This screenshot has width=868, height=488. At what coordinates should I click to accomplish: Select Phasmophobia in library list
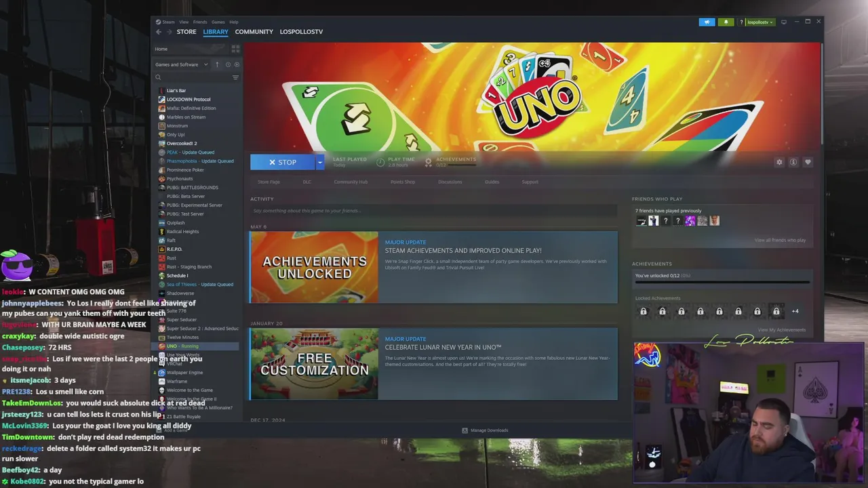pos(200,161)
